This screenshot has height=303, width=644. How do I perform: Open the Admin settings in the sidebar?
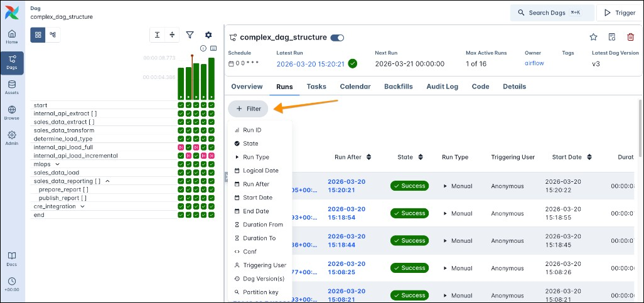pos(12,137)
